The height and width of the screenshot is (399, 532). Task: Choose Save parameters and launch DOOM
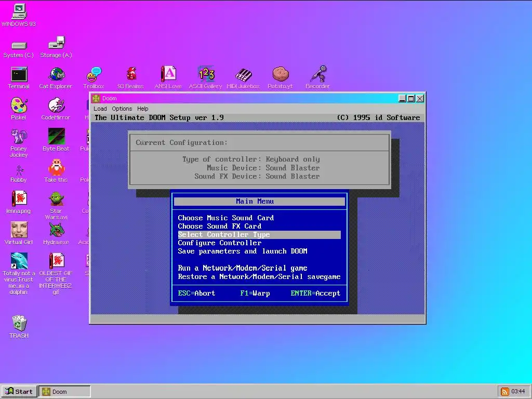click(243, 251)
